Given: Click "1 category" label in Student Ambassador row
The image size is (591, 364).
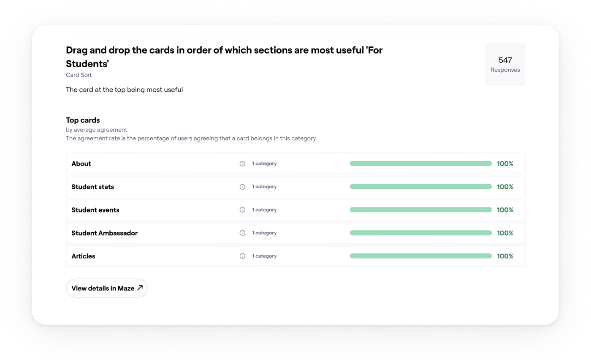Looking at the screenshot, I should point(264,233).
